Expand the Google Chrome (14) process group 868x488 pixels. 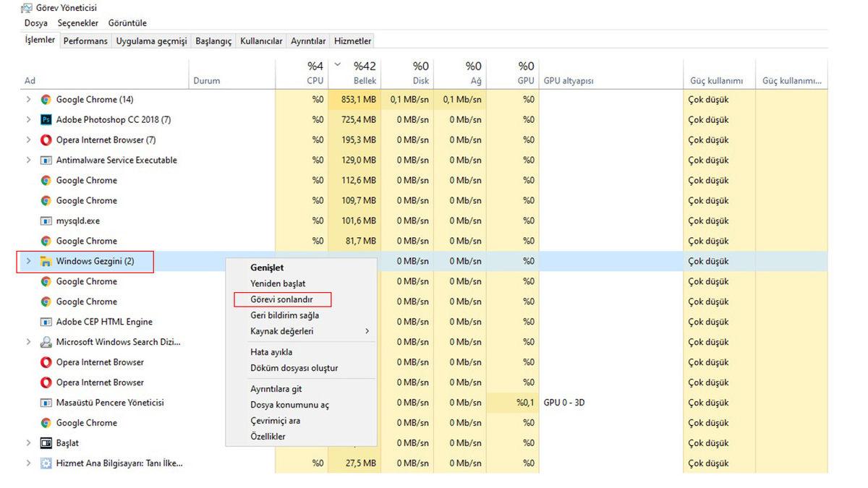click(x=27, y=99)
